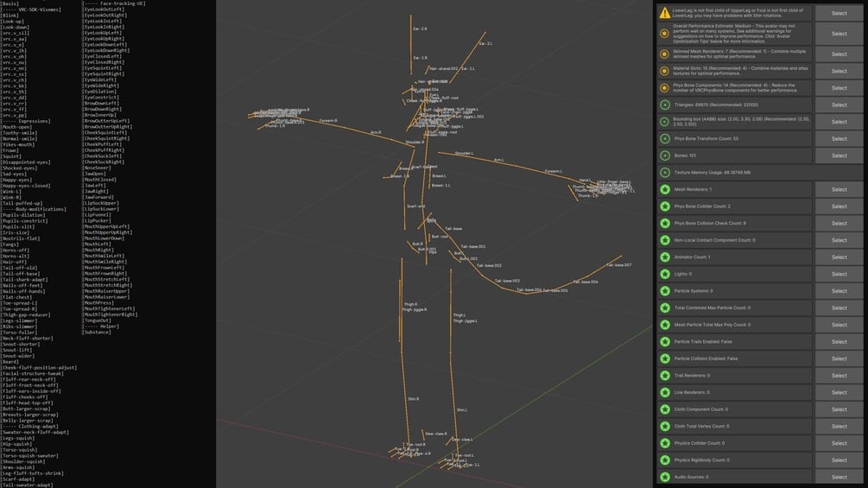Viewport: 868px width, 488px height.
Task: Click the star icon beside Particle Systems
Action: coord(665,291)
